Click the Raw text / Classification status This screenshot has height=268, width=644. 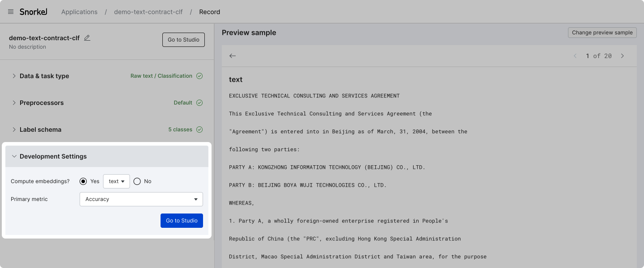(161, 76)
